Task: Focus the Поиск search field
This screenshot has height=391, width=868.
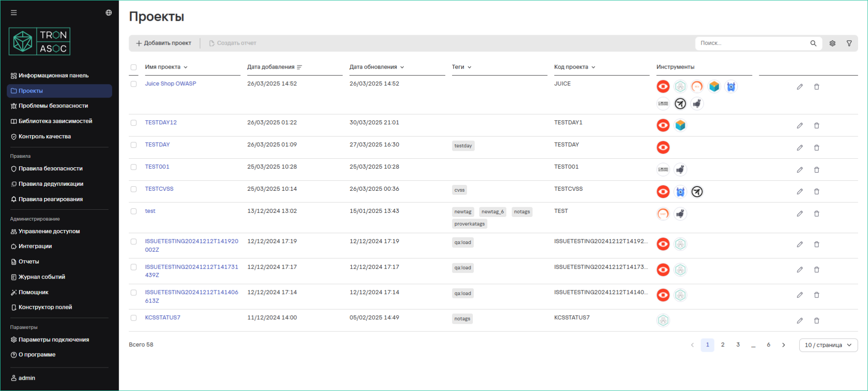Action: 751,43
